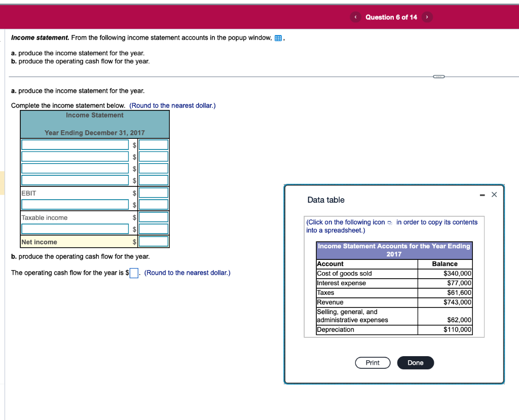The image size is (519, 420).
Task: Click the Depreciation account cell
Action: (x=367, y=330)
